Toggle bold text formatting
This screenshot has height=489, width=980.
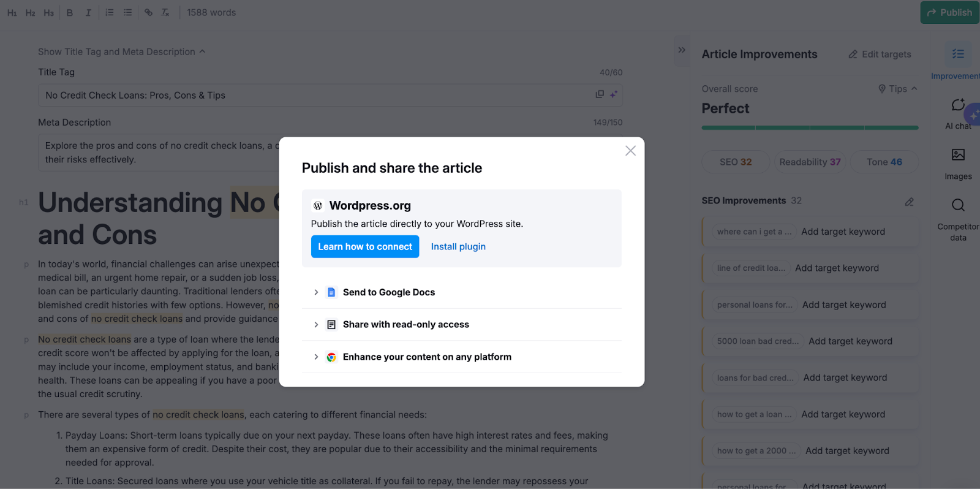(x=70, y=13)
